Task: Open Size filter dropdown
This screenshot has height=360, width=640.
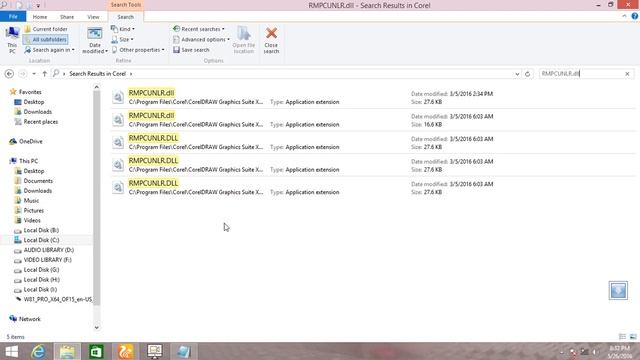Action: click(122, 40)
